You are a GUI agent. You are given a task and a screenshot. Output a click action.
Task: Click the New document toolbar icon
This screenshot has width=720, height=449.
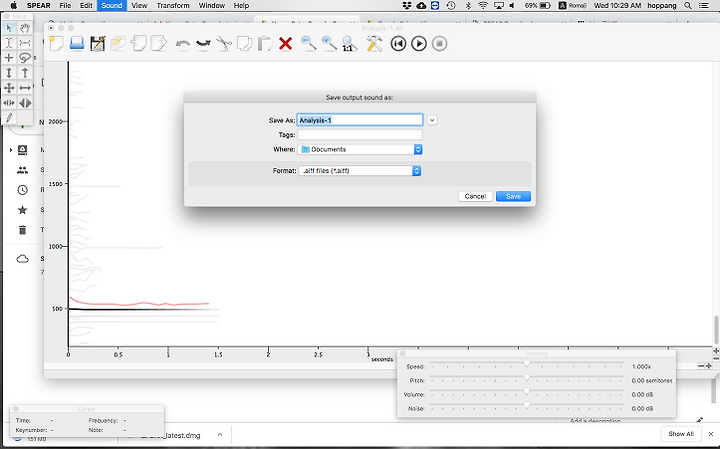(56, 44)
